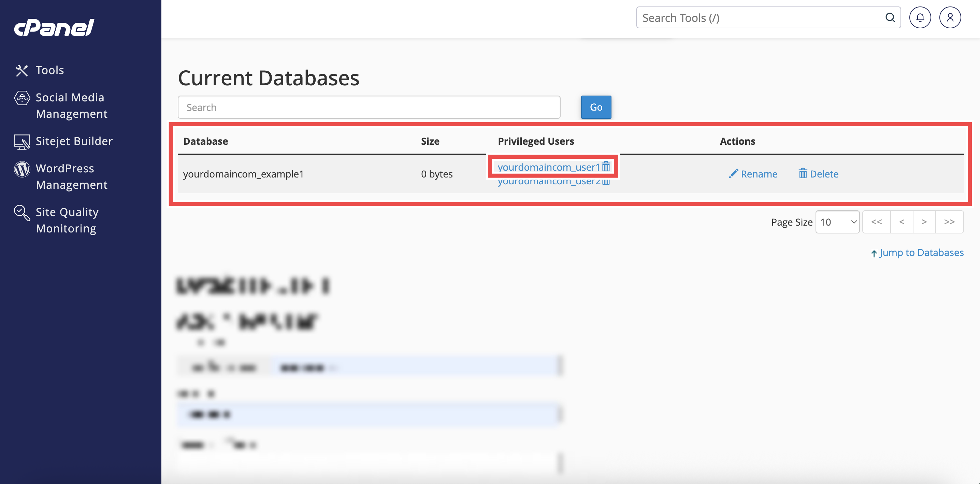Click the WordPress Management icon

tap(22, 169)
